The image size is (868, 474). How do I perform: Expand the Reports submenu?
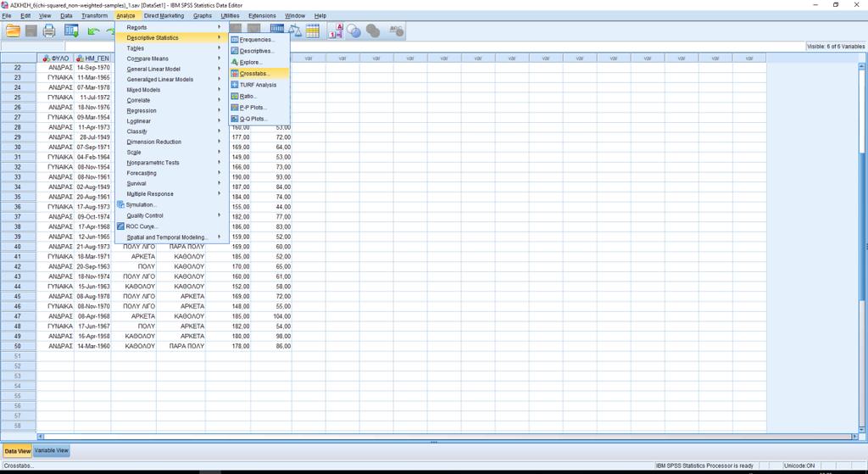[x=171, y=27]
